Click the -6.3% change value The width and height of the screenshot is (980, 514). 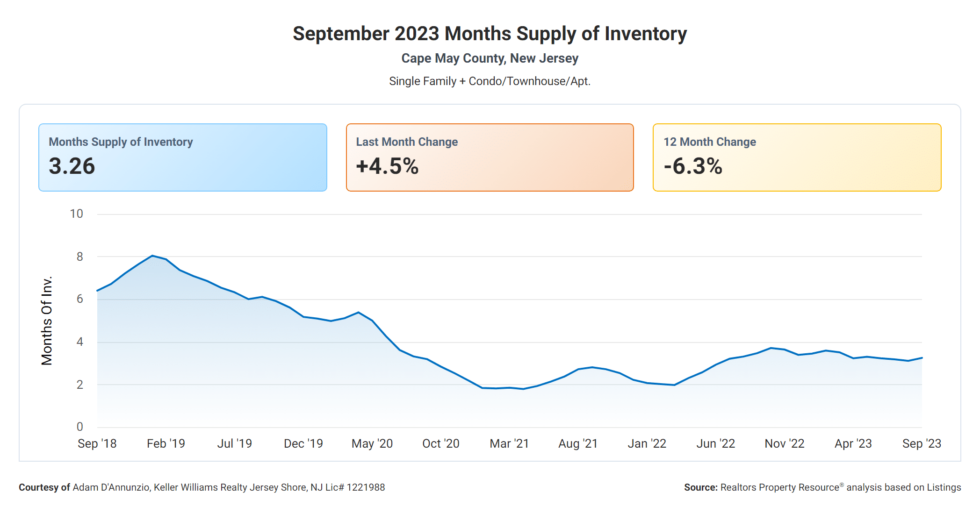693,166
